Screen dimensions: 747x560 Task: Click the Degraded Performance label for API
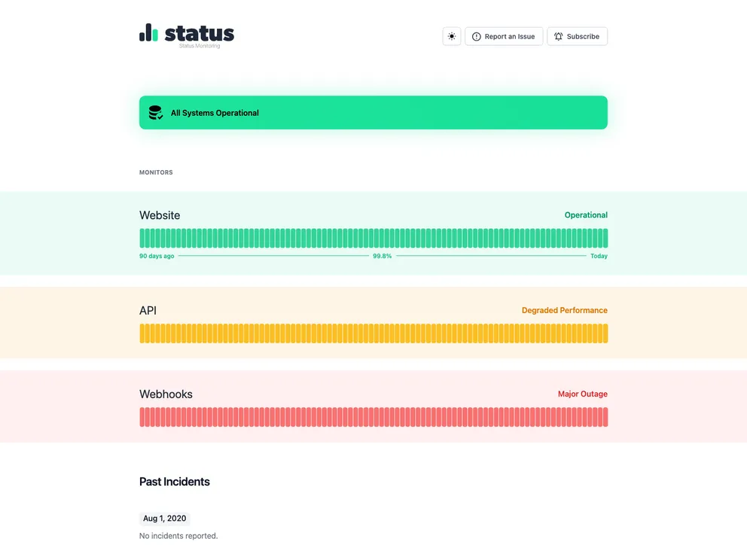tap(565, 310)
